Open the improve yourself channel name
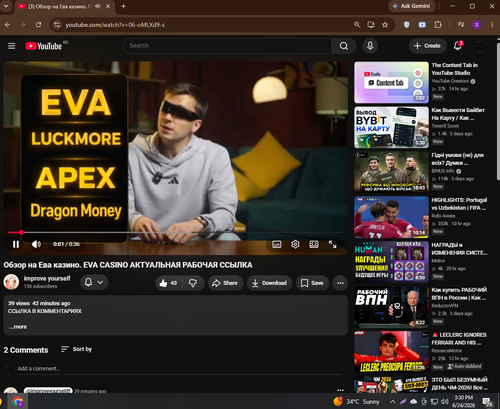This screenshot has width=500, height=409. [x=47, y=278]
